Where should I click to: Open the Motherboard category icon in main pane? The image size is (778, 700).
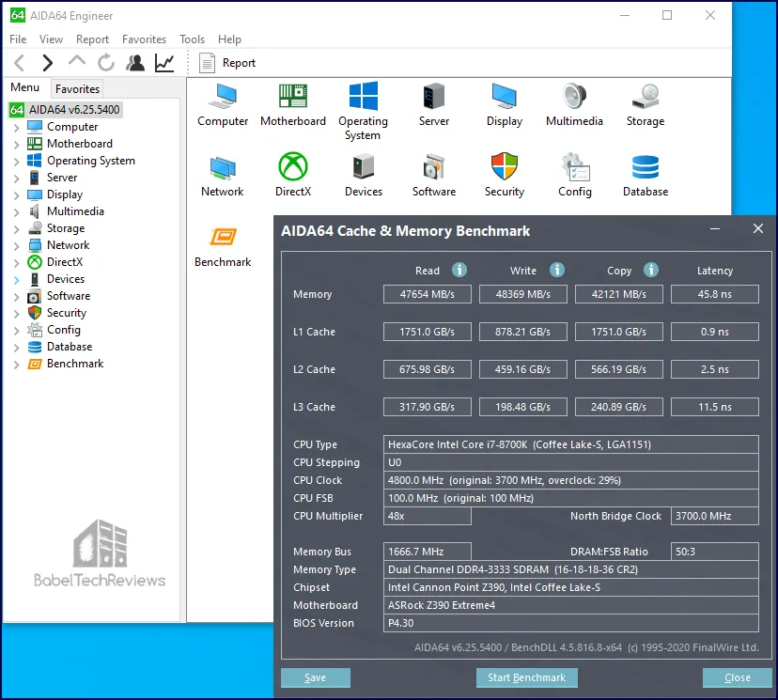click(x=293, y=96)
